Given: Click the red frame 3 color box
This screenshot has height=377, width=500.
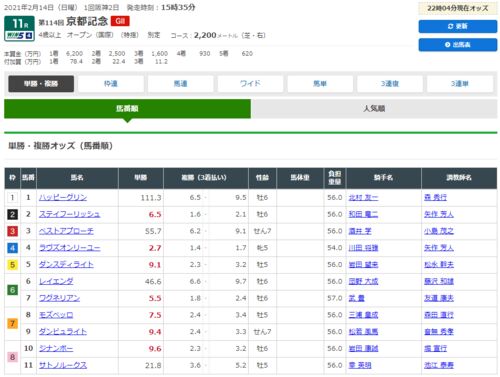Looking at the screenshot, I should pyautogui.click(x=12, y=231).
